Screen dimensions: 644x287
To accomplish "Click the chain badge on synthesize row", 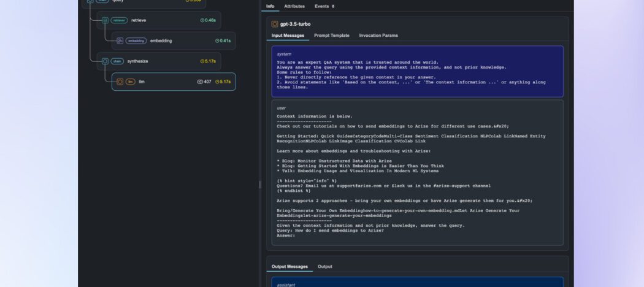I will point(117,61).
